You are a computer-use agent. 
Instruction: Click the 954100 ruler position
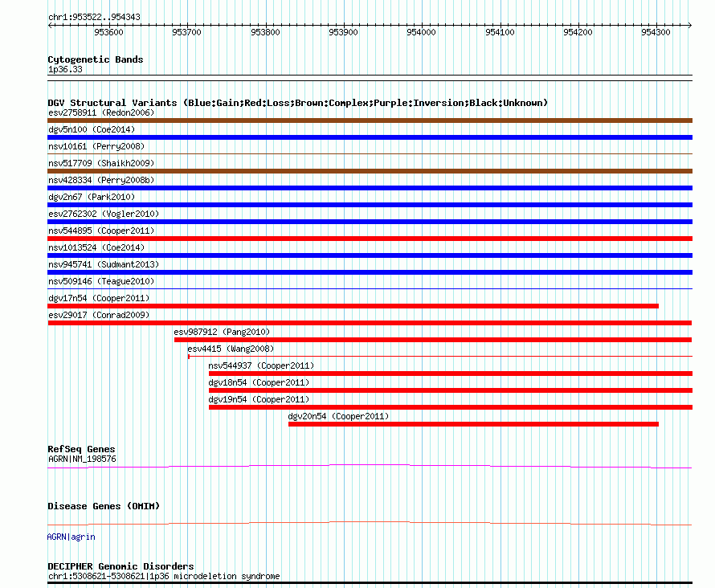pyautogui.click(x=500, y=32)
